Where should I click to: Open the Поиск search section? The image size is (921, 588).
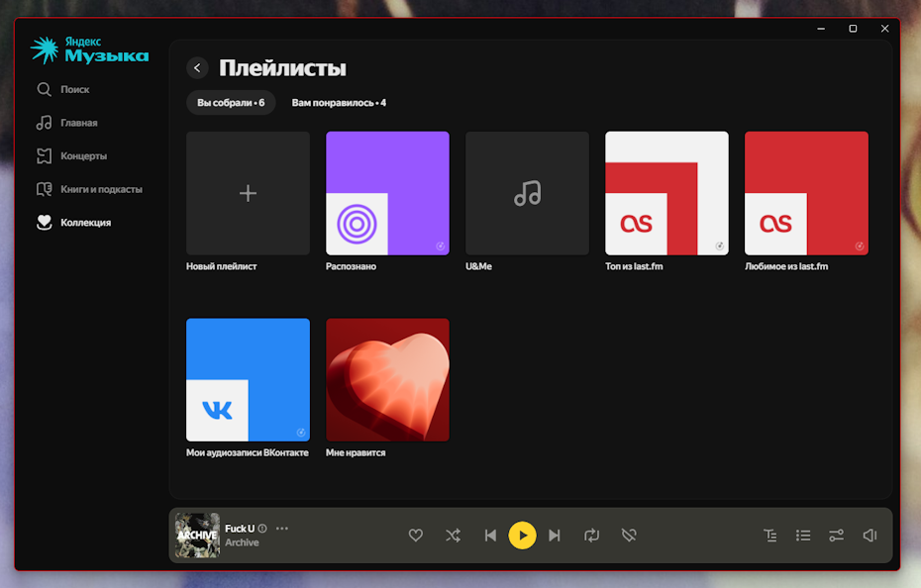click(74, 89)
